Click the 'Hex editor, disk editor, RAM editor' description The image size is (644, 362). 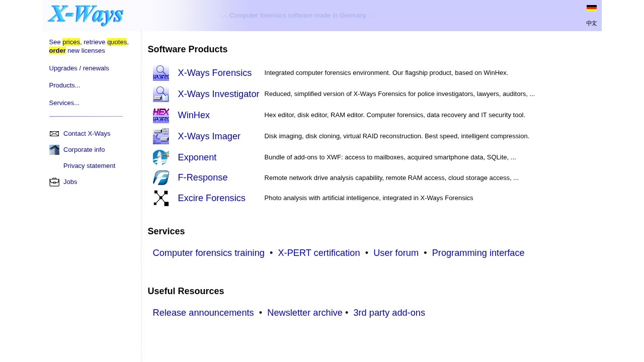(x=395, y=115)
